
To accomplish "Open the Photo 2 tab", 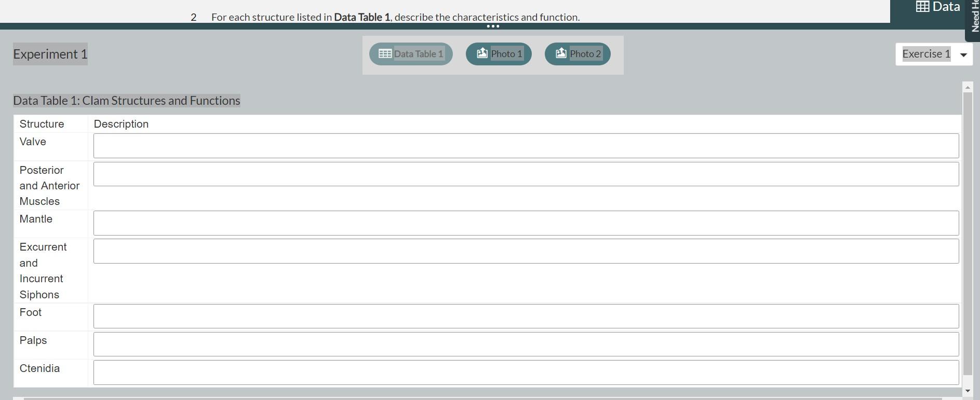I will pyautogui.click(x=578, y=54).
